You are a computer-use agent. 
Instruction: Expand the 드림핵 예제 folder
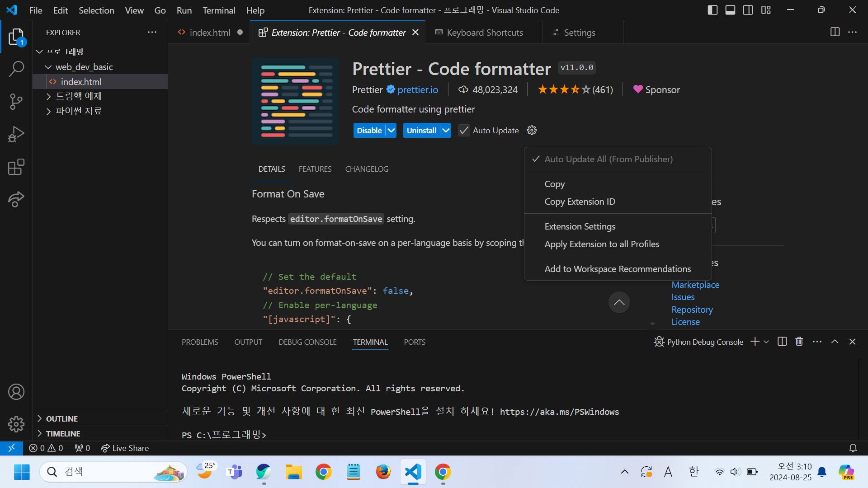[79, 96]
